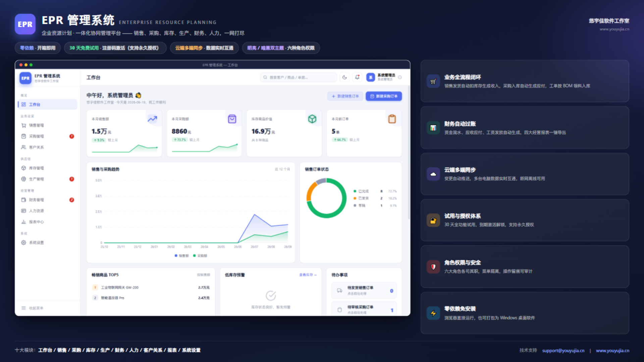Click the orange segment of the donut chart
This screenshot has width=644, height=362.
[x=310, y=191]
